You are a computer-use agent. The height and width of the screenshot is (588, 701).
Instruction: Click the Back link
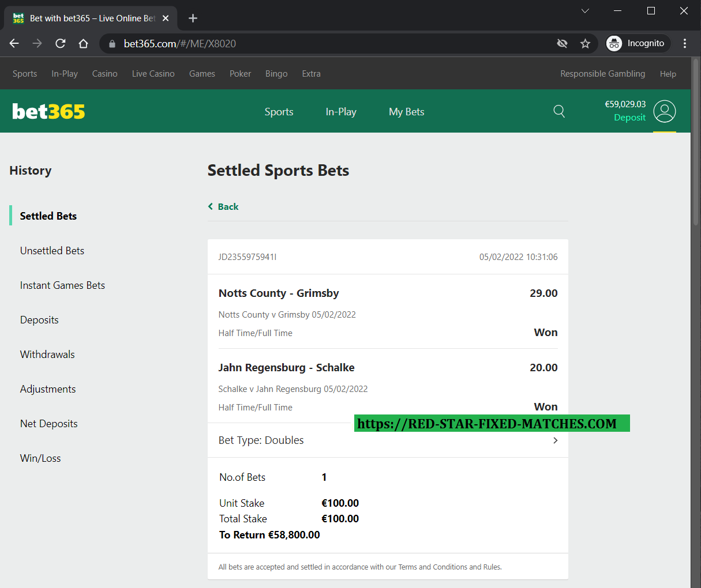pyautogui.click(x=228, y=206)
